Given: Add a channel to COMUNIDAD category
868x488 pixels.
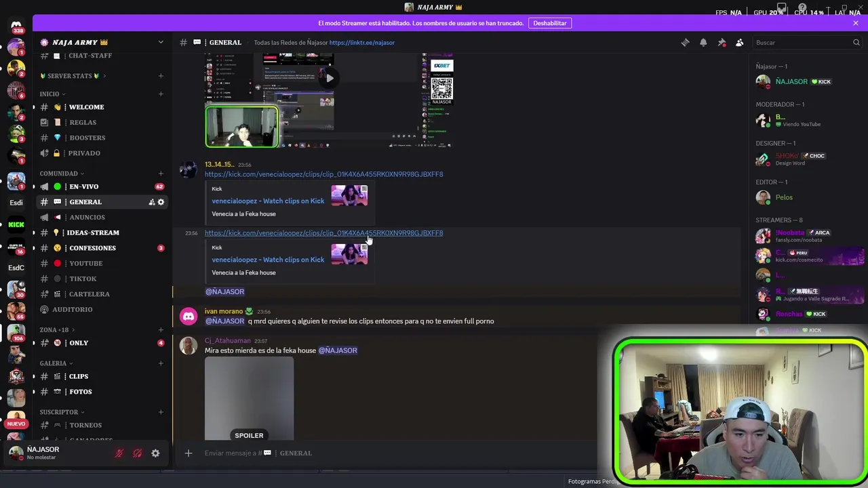Looking at the screenshot, I should pos(161,174).
